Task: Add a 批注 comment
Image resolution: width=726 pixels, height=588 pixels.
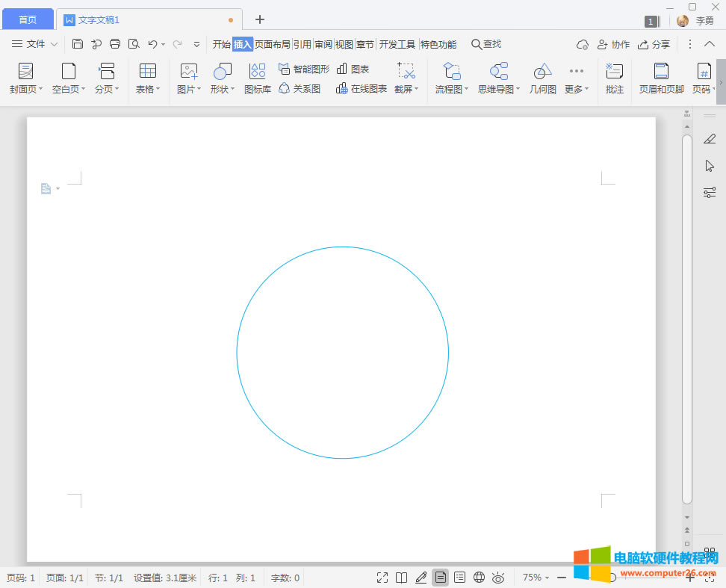Action: point(615,78)
